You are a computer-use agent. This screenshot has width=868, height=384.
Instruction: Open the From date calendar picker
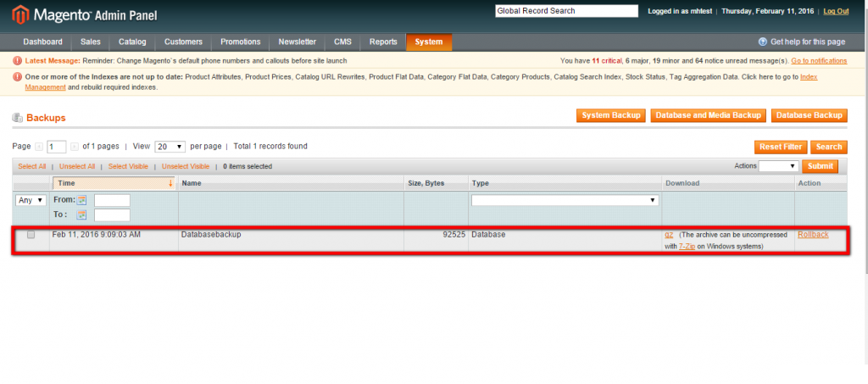pos(81,200)
